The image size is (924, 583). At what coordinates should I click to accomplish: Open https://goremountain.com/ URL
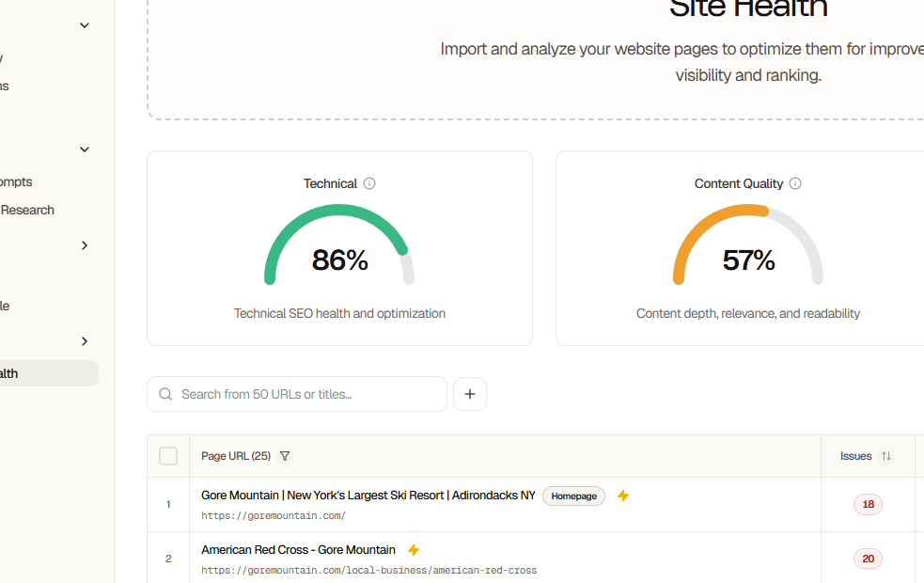[x=274, y=516]
